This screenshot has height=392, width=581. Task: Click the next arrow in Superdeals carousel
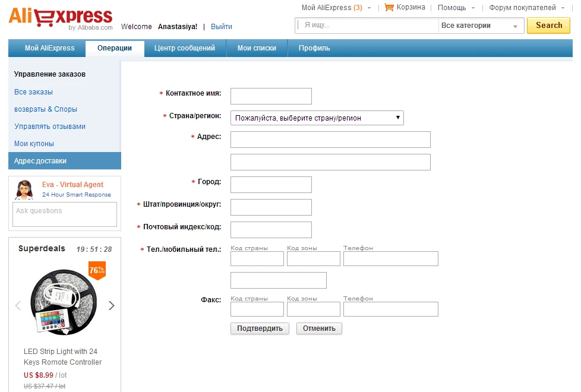[x=111, y=305]
